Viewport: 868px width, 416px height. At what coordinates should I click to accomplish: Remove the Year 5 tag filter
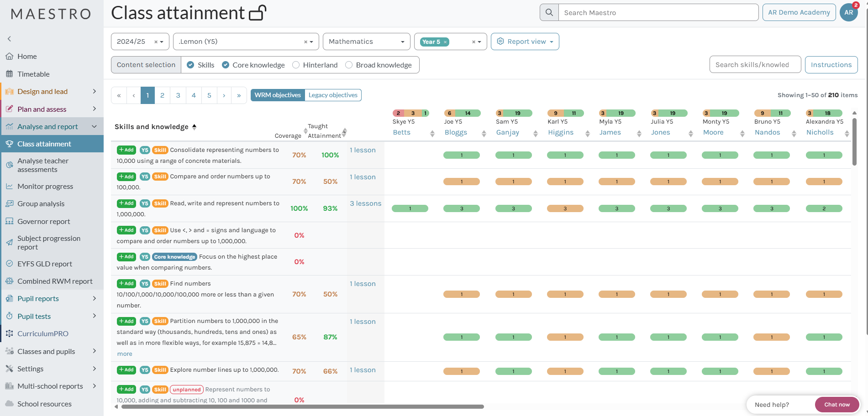pos(445,42)
